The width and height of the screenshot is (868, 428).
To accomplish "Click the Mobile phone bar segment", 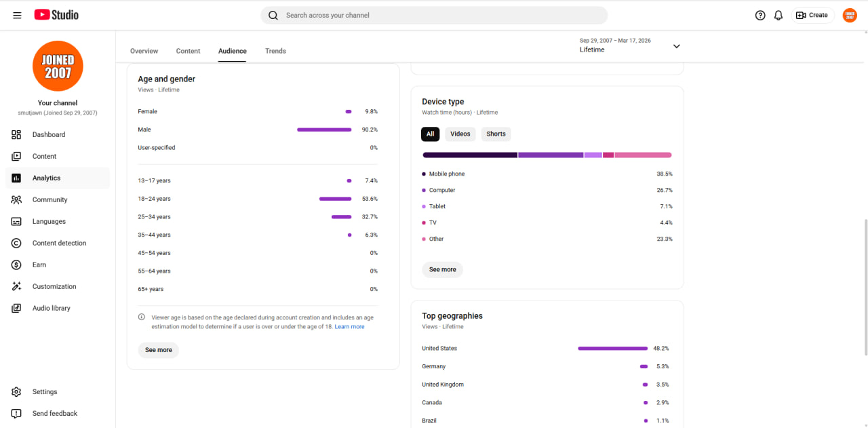I will [x=470, y=155].
